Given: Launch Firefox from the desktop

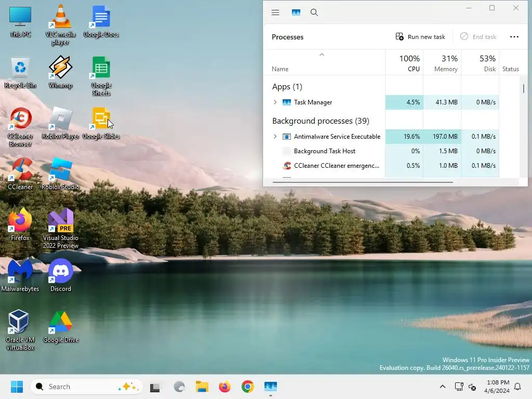Looking at the screenshot, I should (20, 225).
